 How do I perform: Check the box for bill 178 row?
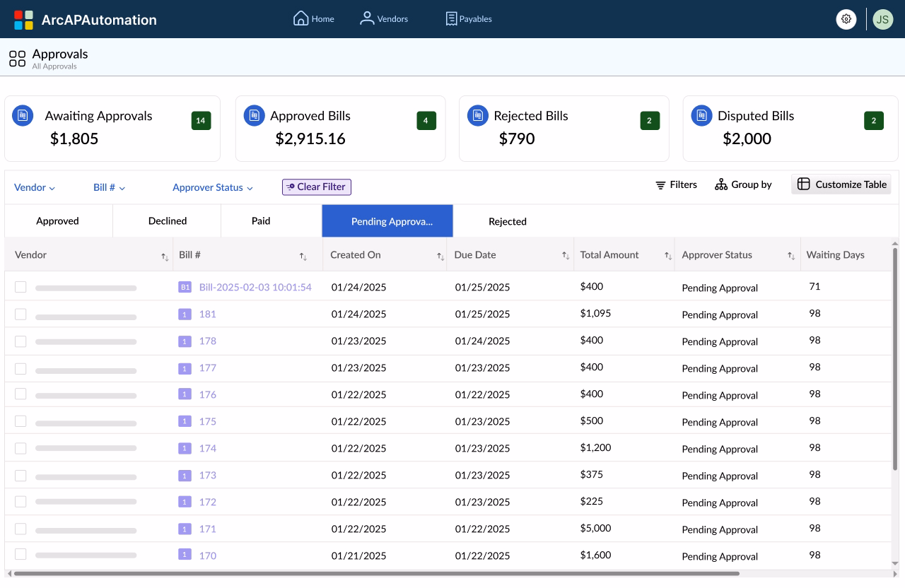click(21, 341)
